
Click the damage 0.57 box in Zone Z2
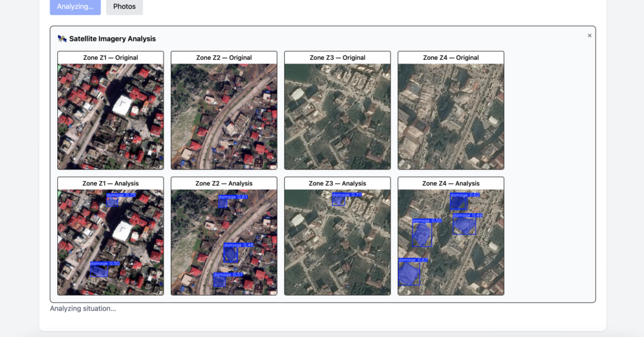tap(219, 281)
